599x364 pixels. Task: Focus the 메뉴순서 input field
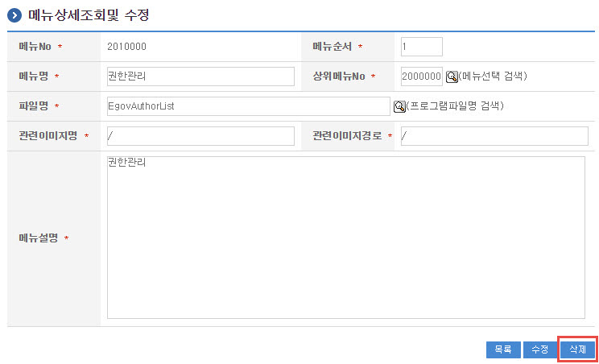point(421,47)
